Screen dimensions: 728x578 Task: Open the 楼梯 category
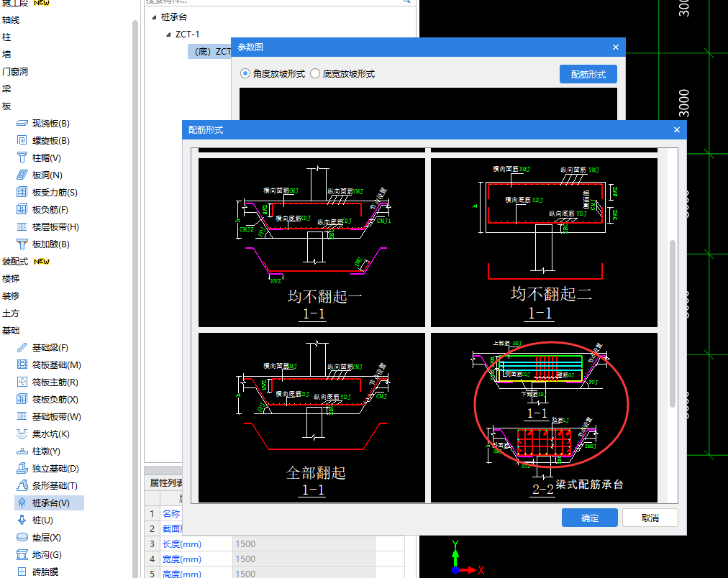(11, 278)
